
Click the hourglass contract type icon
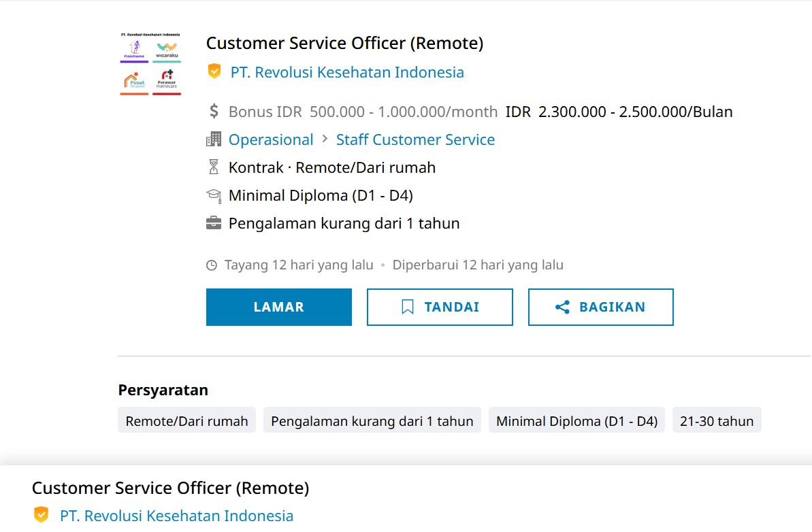click(213, 167)
